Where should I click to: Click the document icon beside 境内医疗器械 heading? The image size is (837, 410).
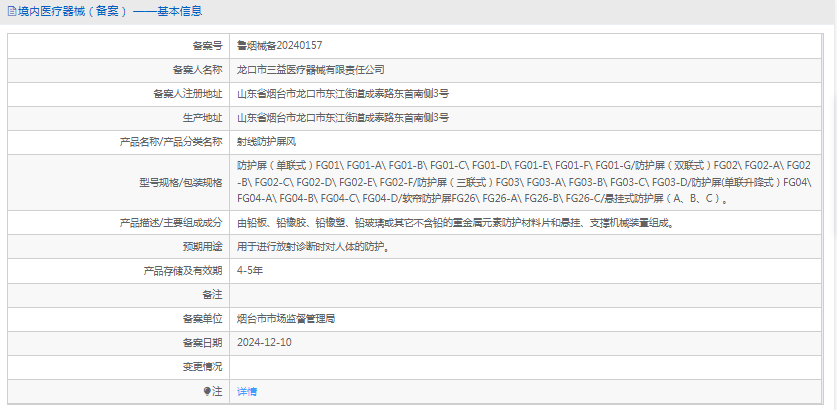coord(11,11)
